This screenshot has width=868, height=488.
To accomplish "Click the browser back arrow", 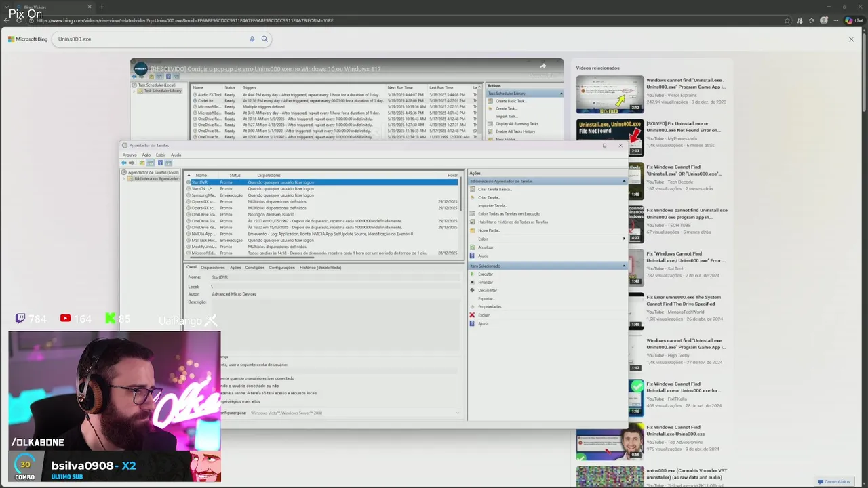I will click(x=7, y=20).
